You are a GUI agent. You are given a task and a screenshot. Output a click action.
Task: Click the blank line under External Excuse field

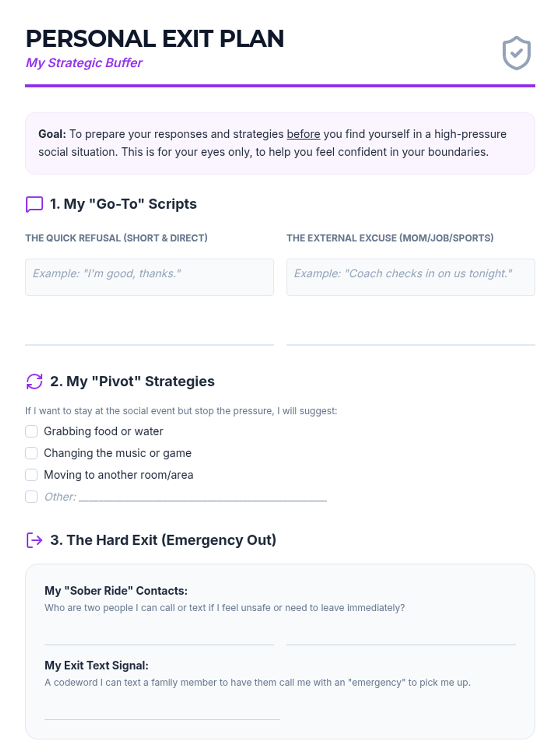411,345
